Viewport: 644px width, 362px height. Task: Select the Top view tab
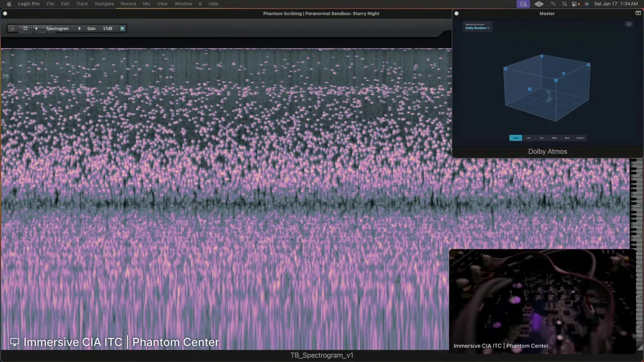[x=541, y=138]
